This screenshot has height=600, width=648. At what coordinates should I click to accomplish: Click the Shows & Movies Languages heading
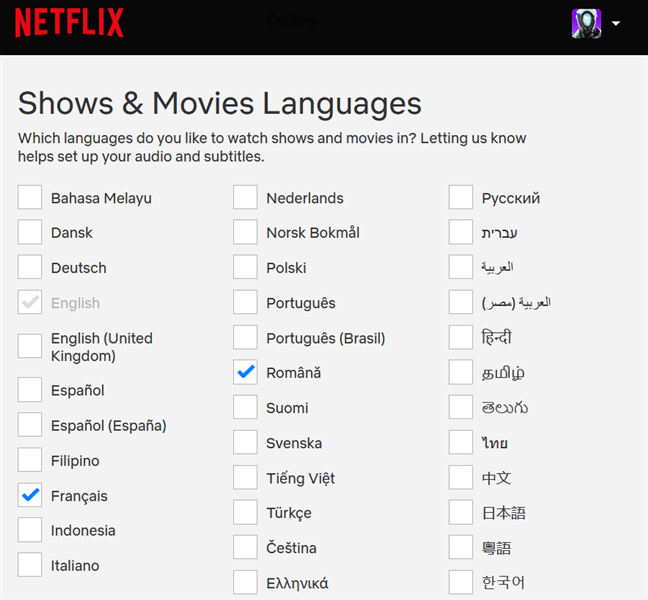point(220,104)
